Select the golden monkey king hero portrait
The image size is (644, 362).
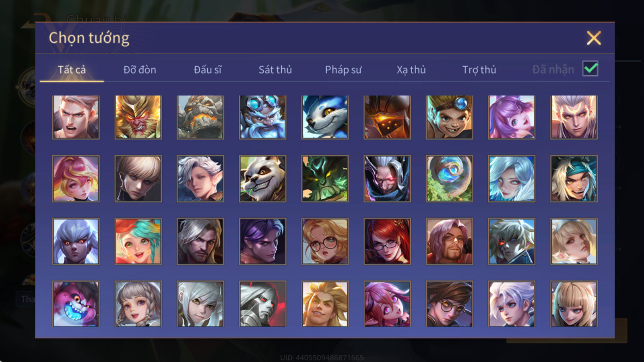138,117
